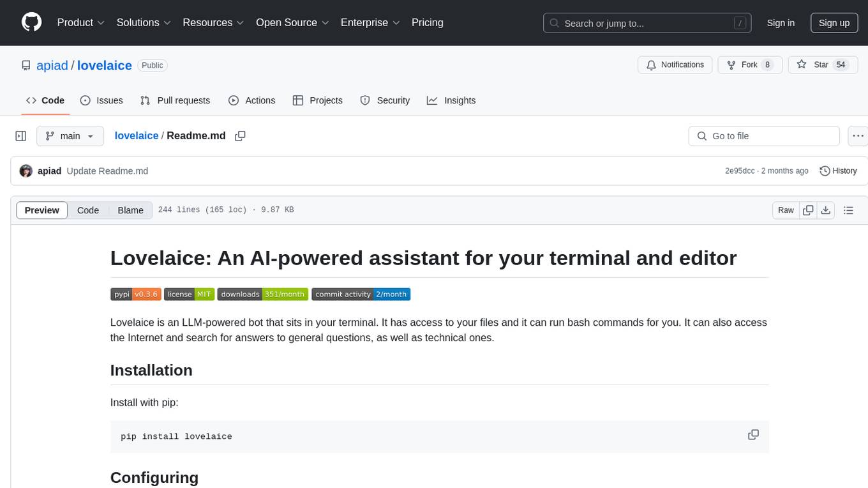Viewport: 868px width, 488px height.
Task: Click the Installation heading
Action: (151, 370)
